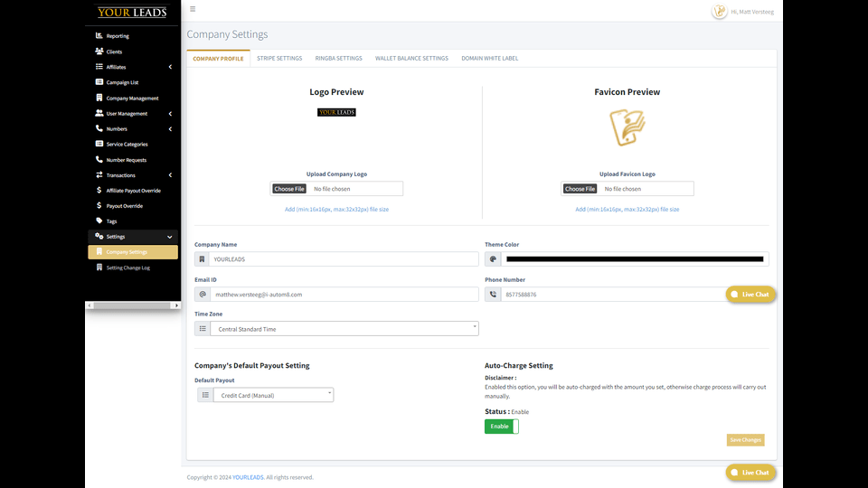Open the Live Chat button beside Phone Number
The image size is (868, 488).
pyautogui.click(x=750, y=295)
